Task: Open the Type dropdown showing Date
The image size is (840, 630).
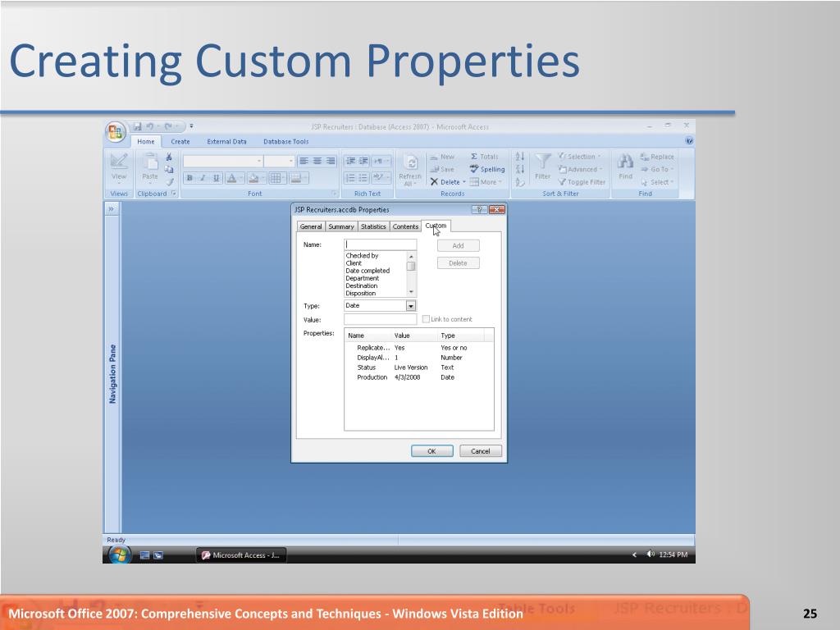Action: tap(411, 306)
